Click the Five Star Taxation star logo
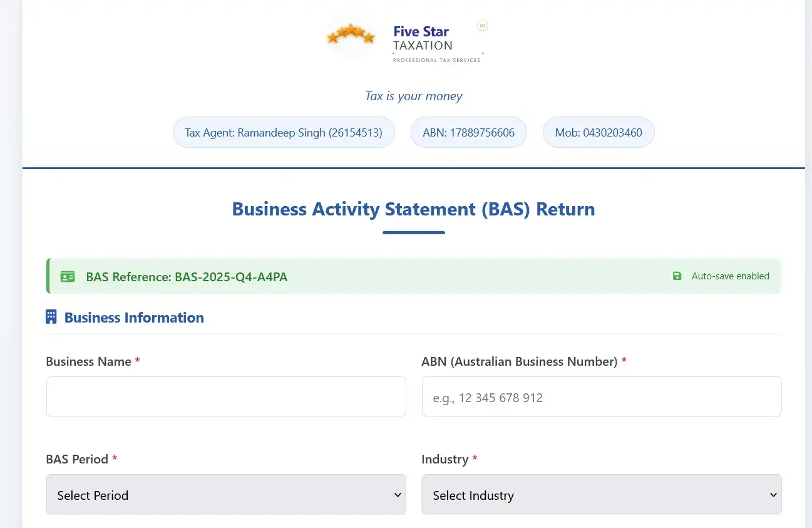812x528 pixels. [351, 36]
